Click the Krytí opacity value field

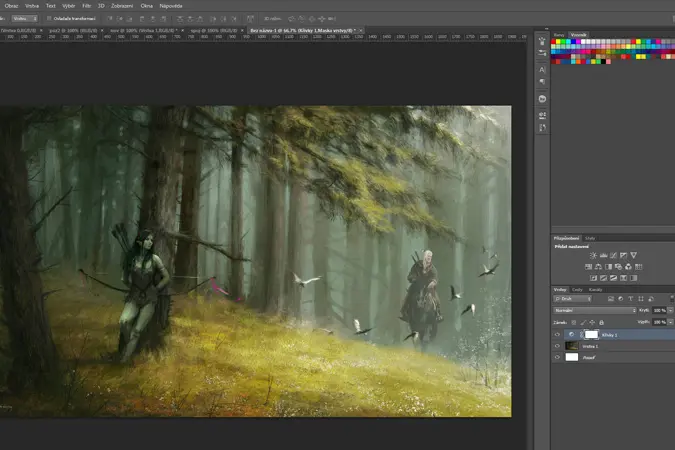[x=659, y=310]
